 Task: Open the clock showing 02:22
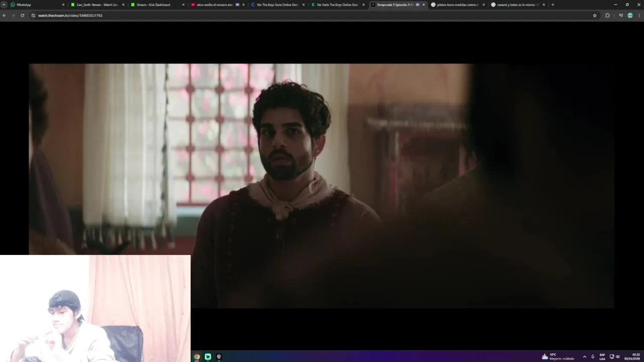631,356
